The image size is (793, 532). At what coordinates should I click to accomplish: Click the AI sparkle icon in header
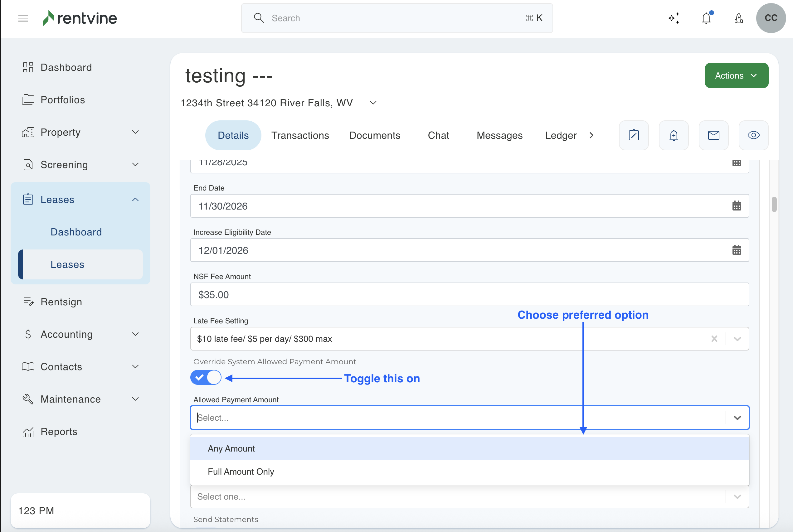click(x=674, y=18)
